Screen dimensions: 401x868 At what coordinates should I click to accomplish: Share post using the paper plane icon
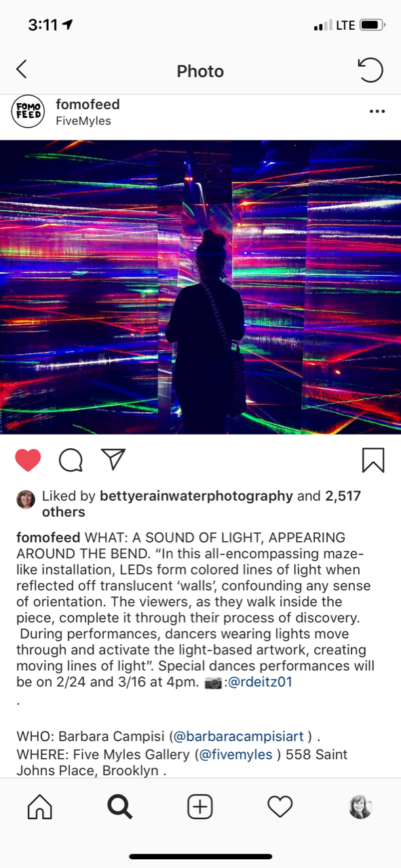[x=113, y=459]
